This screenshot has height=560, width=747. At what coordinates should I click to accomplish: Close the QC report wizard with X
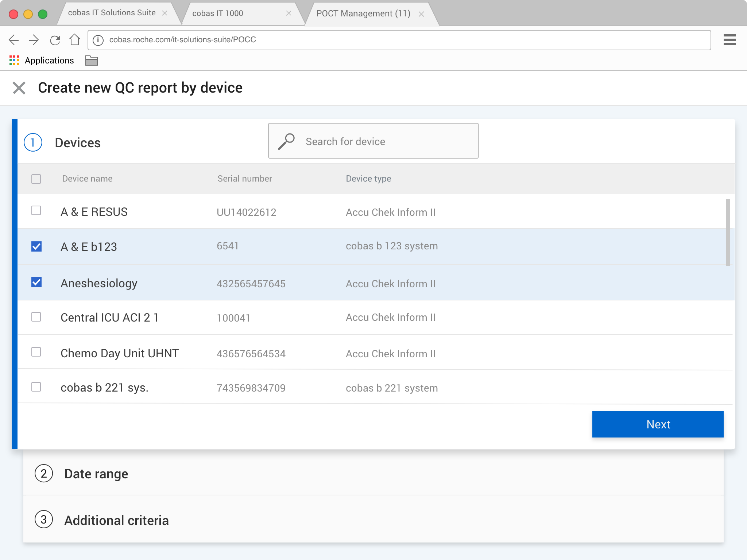coord(19,88)
